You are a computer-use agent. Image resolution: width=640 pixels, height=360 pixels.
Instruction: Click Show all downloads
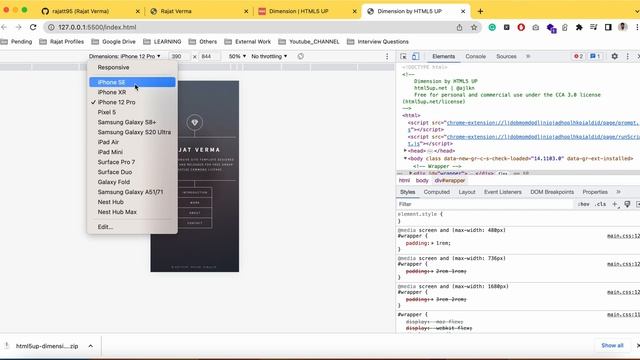[x=612, y=346]
